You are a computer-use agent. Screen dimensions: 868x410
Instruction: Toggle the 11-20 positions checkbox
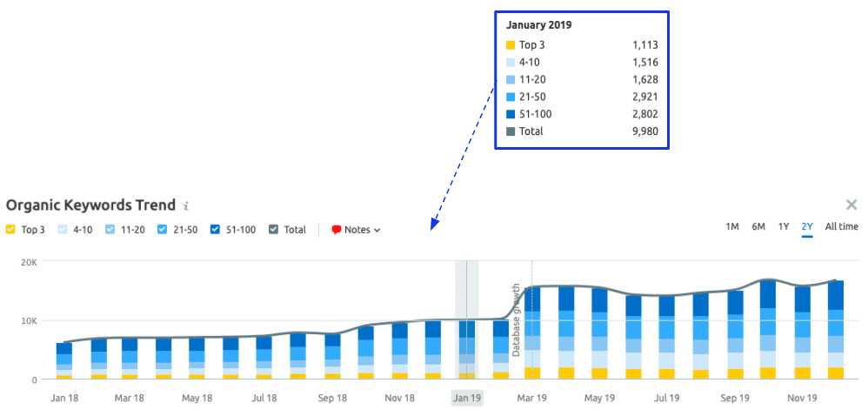(x=110, y=230)
